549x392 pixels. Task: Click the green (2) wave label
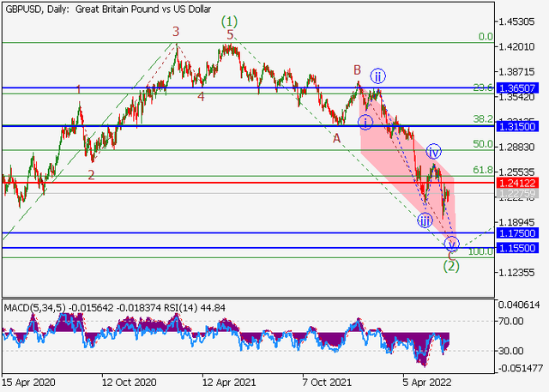451,267
